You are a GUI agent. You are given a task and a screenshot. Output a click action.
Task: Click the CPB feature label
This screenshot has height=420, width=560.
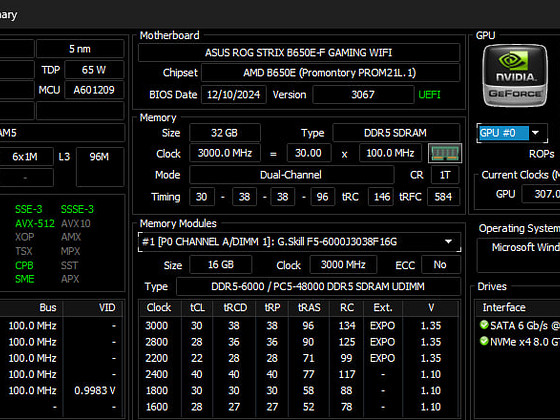pos(24,265)
